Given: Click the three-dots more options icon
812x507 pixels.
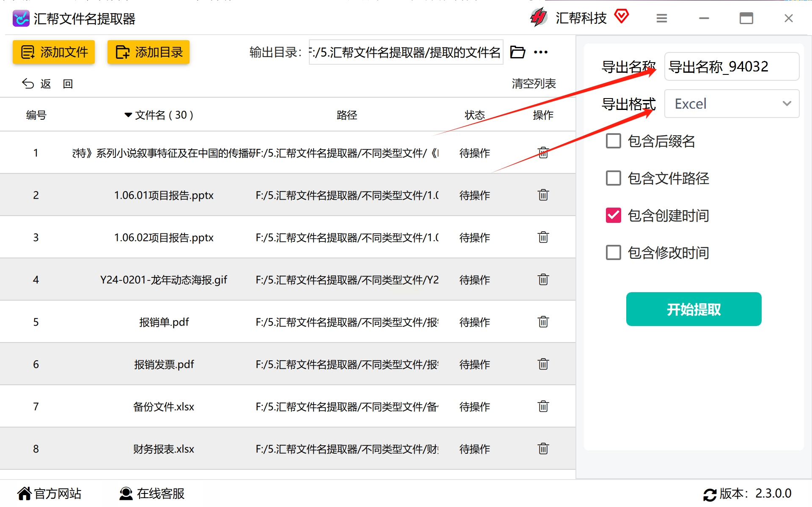Looking at the screenshot, I should (x=541, y=52).
